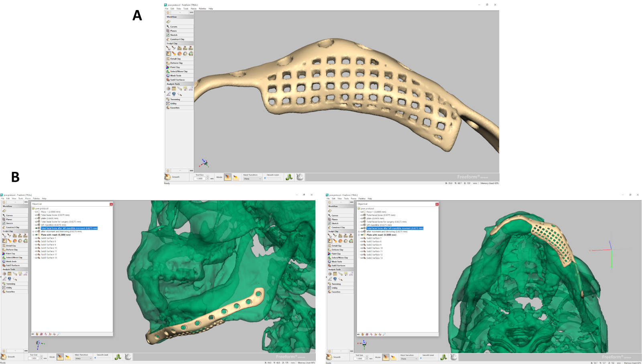
Task: Open the Palettes menu in top window
Action: point(202,8)
